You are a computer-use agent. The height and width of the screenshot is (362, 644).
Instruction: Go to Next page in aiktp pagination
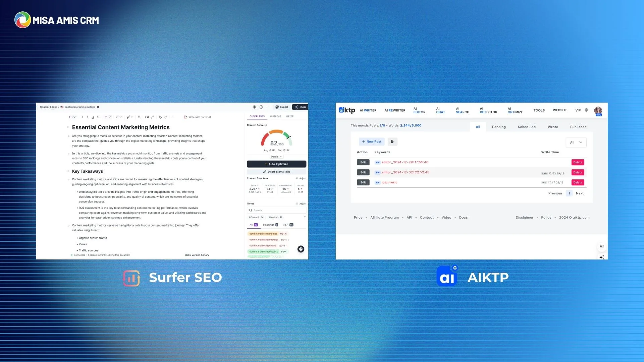pyautogui.click(x=580, y=193)
